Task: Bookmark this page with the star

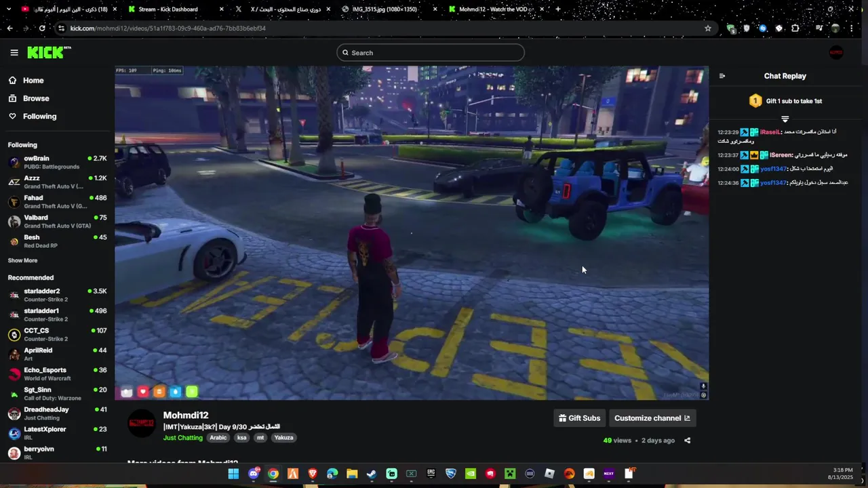Action: pos(708,28)
